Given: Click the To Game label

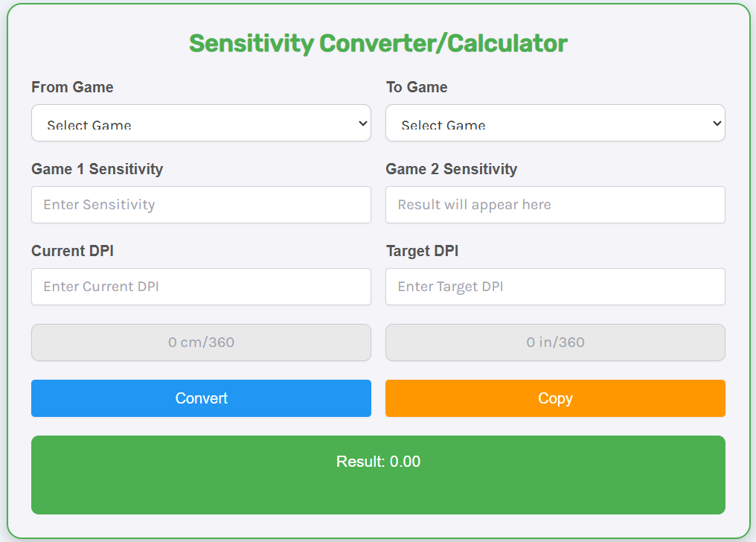Looking at the screenshot, I should (x=416, y=87).
